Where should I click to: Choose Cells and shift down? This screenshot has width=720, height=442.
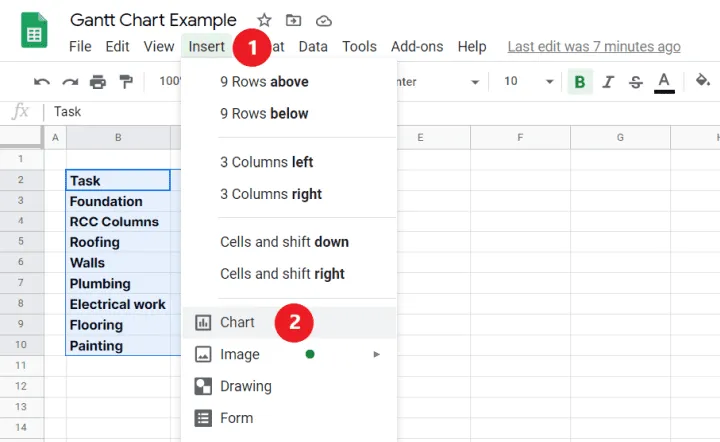click(289, 242)
